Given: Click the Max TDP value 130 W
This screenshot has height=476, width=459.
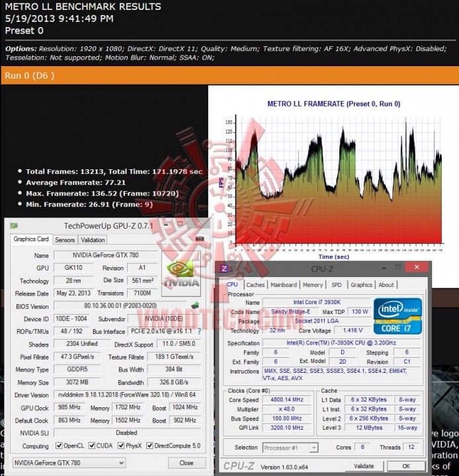Looking at the screenshot, I should 360,311.
